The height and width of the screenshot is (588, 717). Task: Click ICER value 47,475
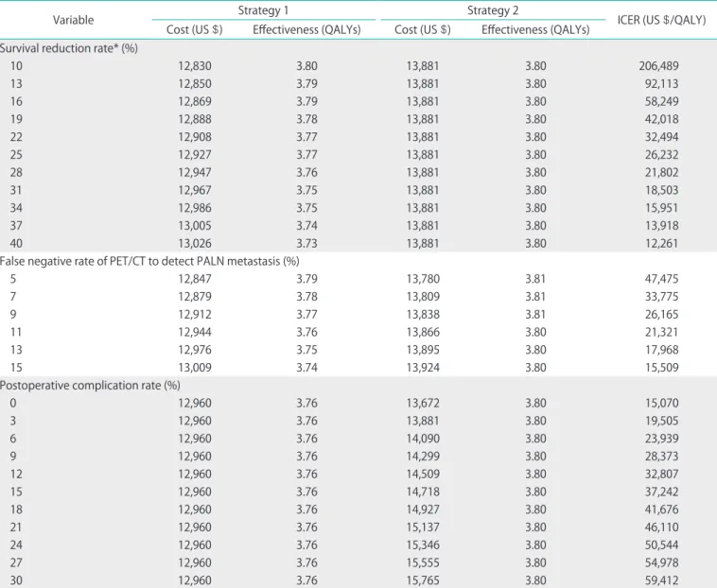click(x=662, y=279)
